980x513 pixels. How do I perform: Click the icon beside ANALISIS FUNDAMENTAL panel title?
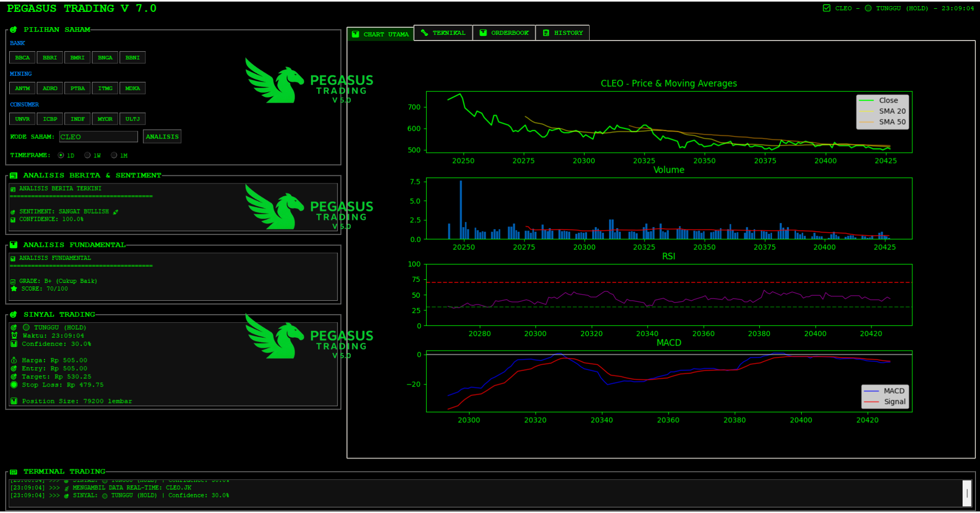coord(13,245)
